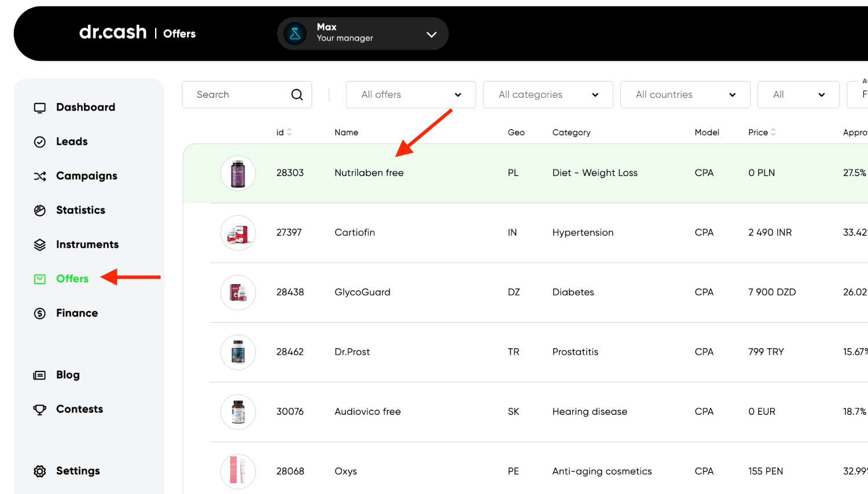Click the Settings gear icon
The height and width of the screenshot is (494, 868).
(40, 471)
